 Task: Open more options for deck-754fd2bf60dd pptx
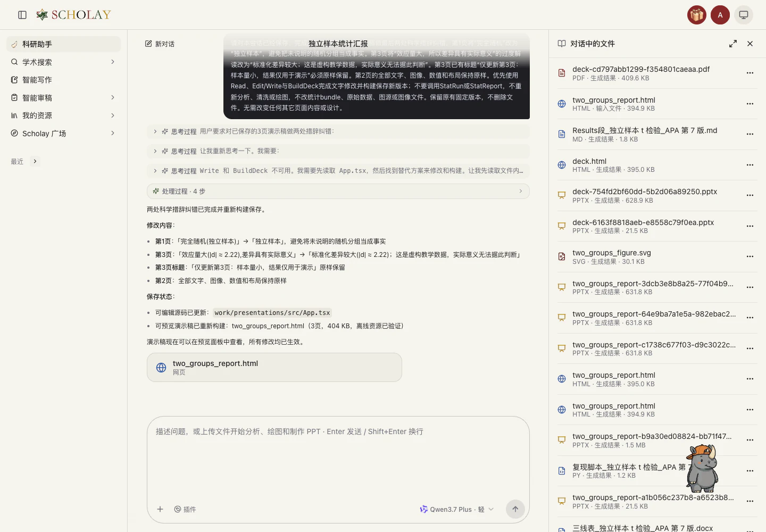pyautogui.click(x=750, y=195)
